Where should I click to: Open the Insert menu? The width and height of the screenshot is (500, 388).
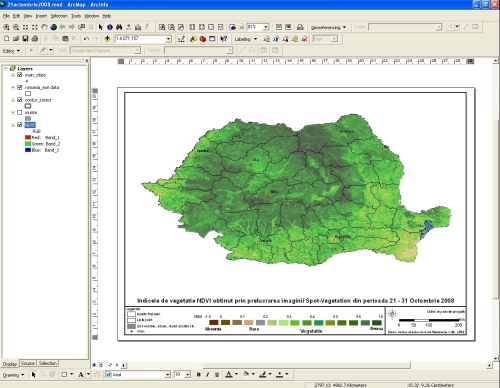pos(41,16)
